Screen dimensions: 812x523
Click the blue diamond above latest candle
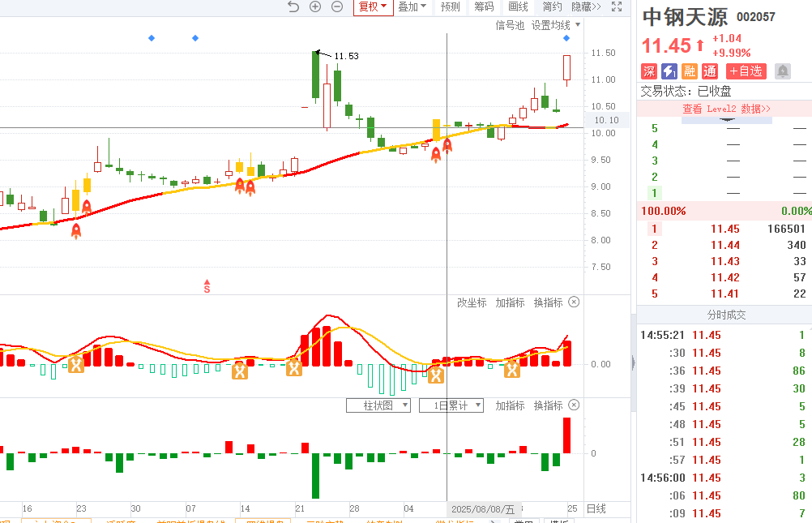(x=566, y=38)
